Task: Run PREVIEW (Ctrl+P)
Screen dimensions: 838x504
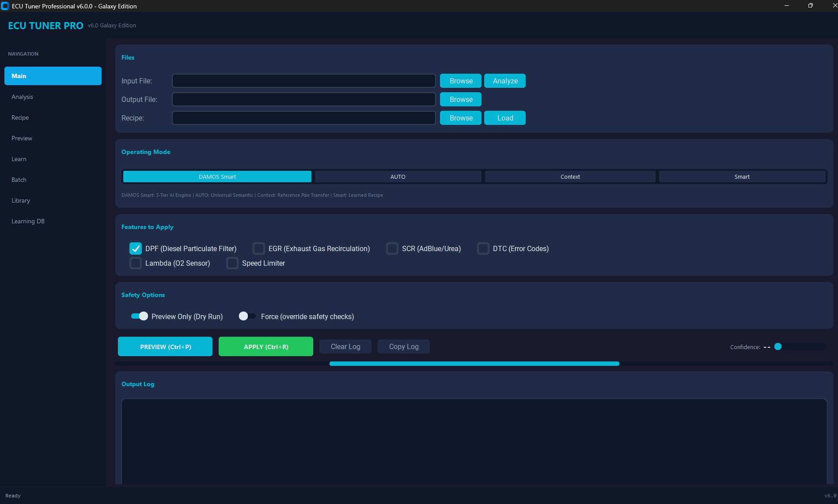Action: pyautogui.click(x=165, y=346)
